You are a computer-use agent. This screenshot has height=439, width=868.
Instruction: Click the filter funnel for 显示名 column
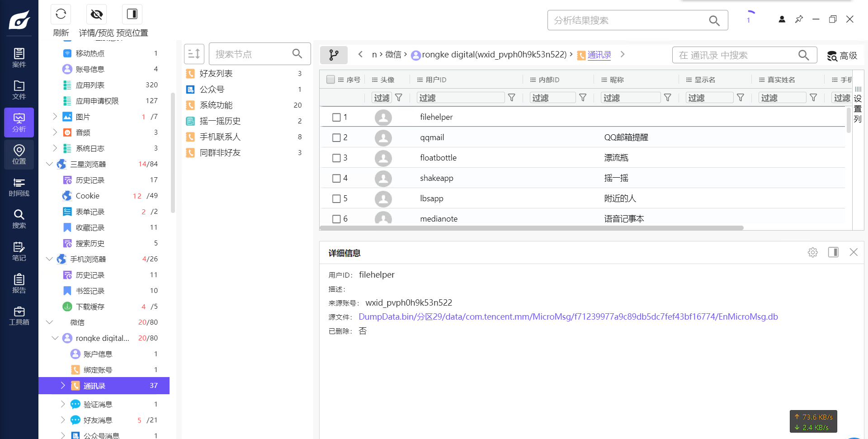pos(741,98)
